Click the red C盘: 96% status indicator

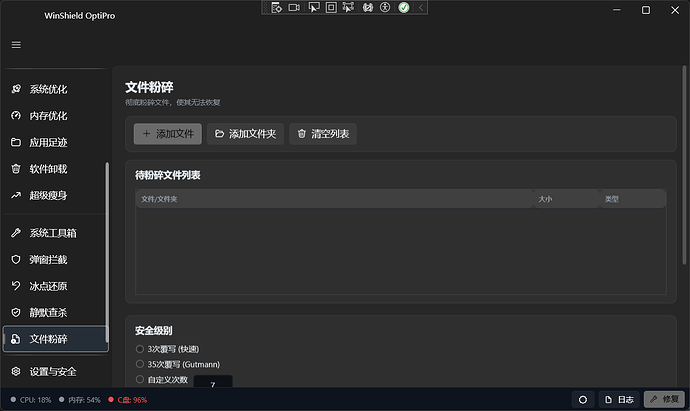tap(128, 400)
